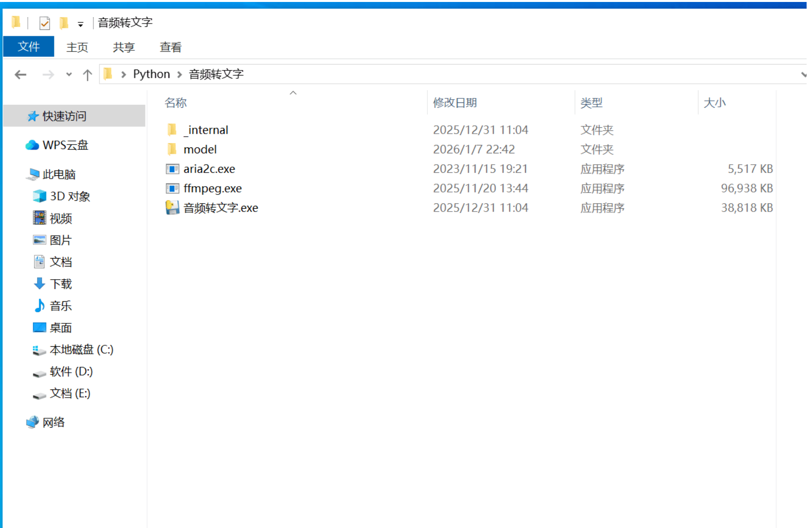Screen dimensions: 812x528
Task: Click the New folder icon in title bar
Action: [64, 23]
